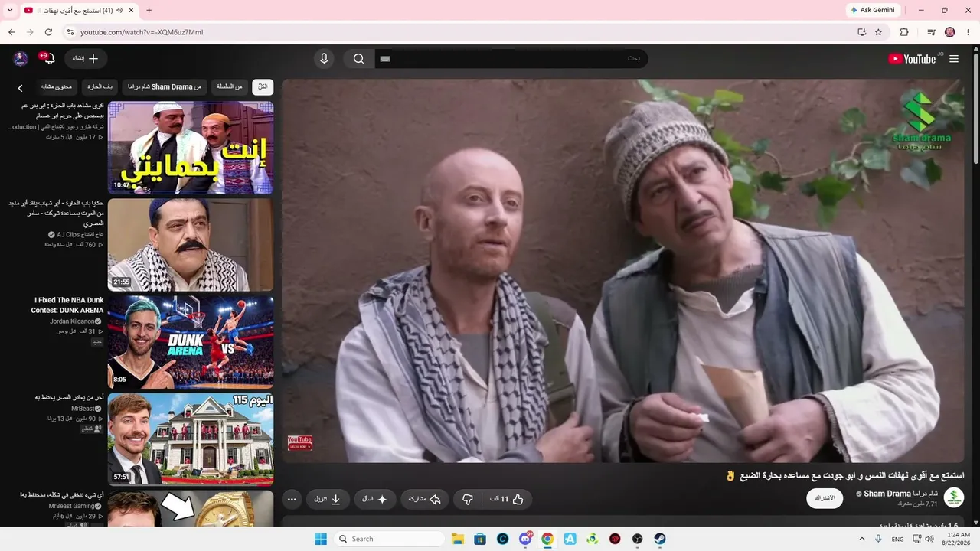Click the Ask Gemini button

[x=874, y=10]
